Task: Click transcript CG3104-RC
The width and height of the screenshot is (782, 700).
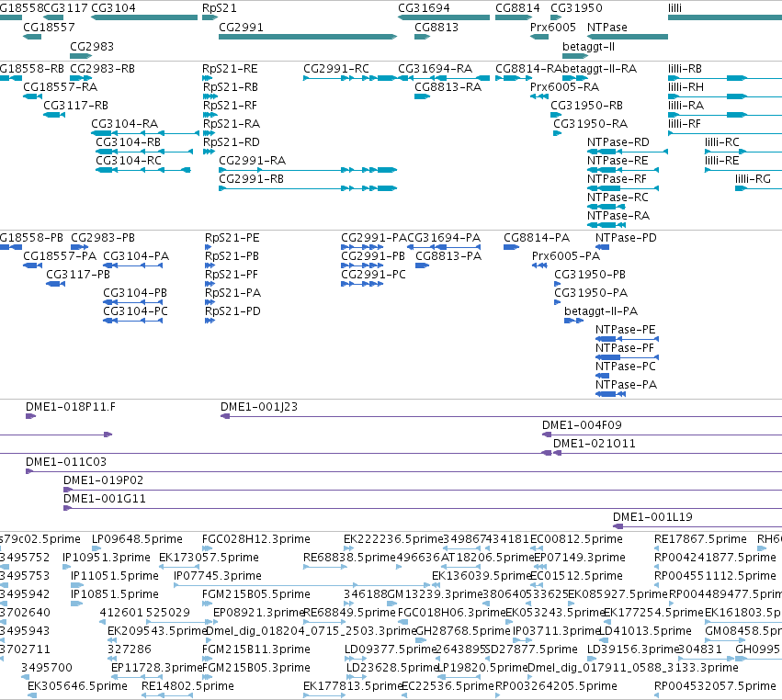Action: (x=129, y=161)
